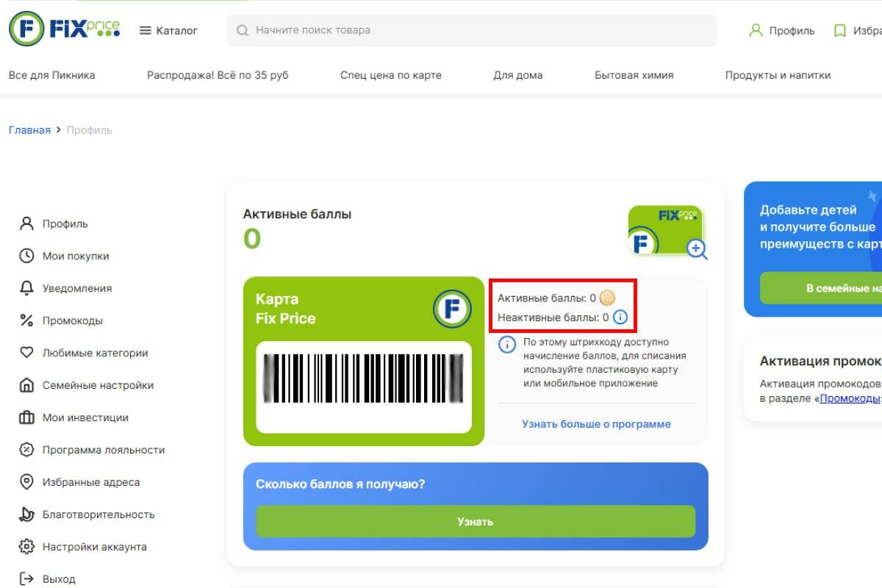
Task: Go to 'Бытовая химия' category
Action: 634,75
